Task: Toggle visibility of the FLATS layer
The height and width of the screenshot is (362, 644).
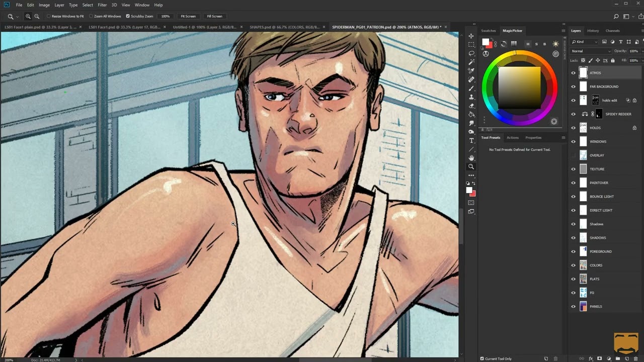Action: [573, 279]
